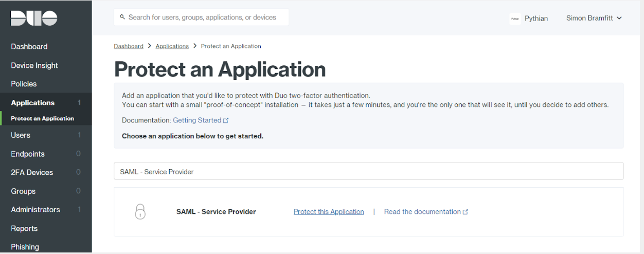Open Read the documentation link

point(422,212)
